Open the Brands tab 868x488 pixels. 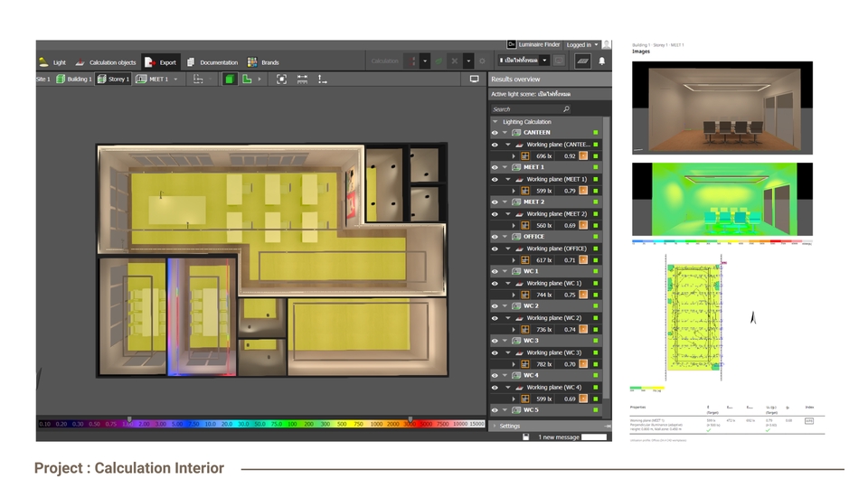[x=263, y=62]
